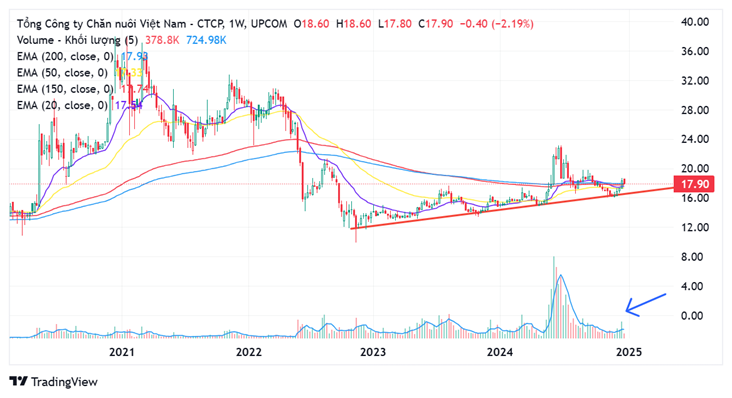Click the 40.00 price axis label
The image size is (732, 398).
point(695,22)
